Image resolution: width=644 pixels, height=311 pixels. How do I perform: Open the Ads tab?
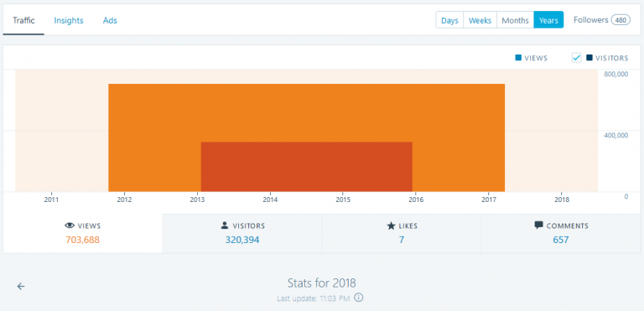point(110,21)
